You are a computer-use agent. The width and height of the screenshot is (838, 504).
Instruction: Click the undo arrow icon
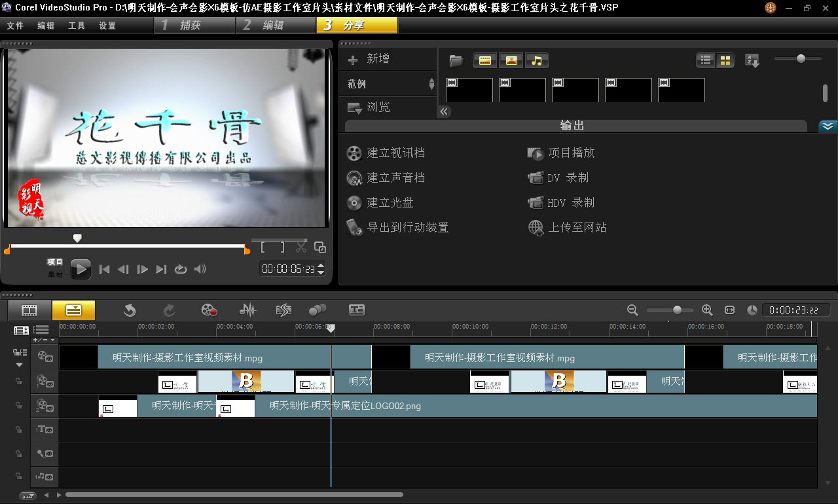click(130, 310)
